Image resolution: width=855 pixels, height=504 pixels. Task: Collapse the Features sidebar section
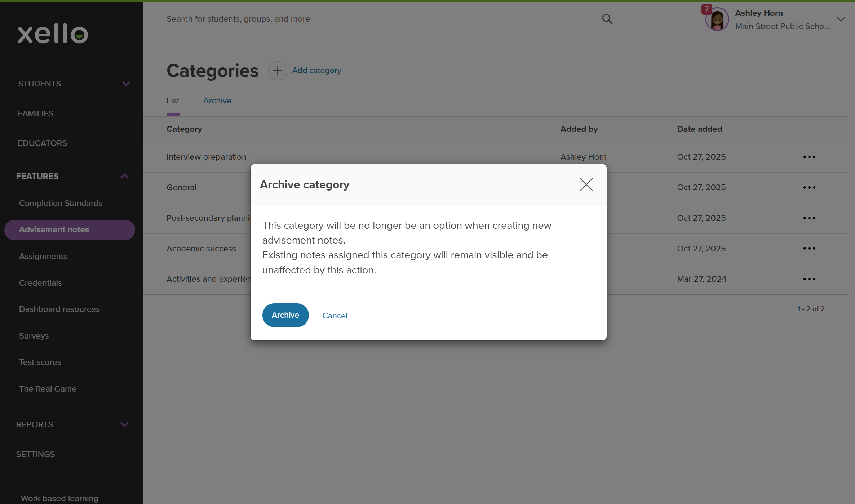[124, 176]
